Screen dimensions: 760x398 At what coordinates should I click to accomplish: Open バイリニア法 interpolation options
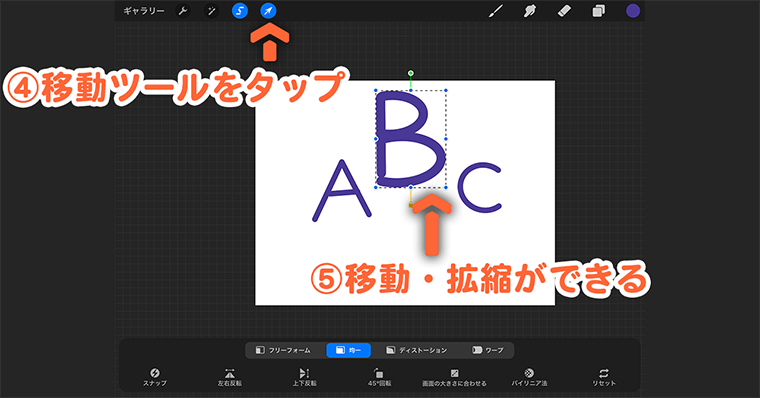pyautogui.click(x=529, y=377)
